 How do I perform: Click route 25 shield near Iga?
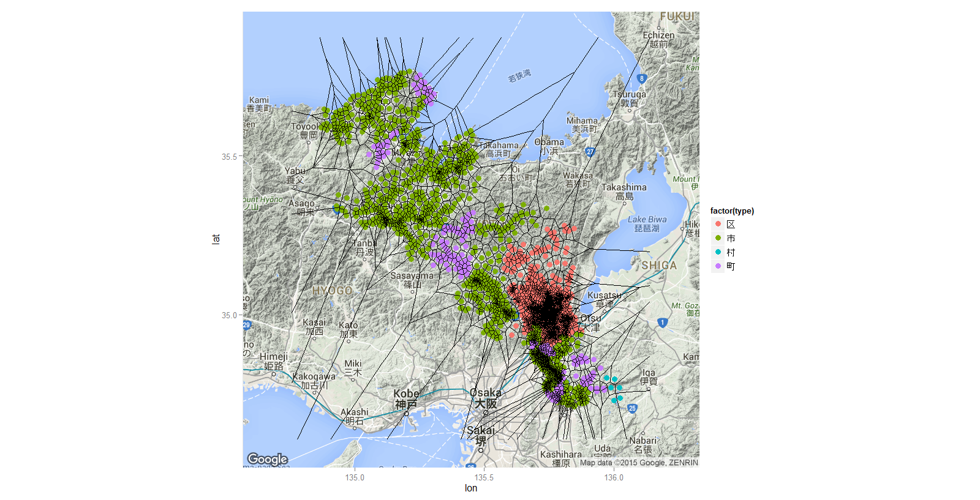click(632, 408)
